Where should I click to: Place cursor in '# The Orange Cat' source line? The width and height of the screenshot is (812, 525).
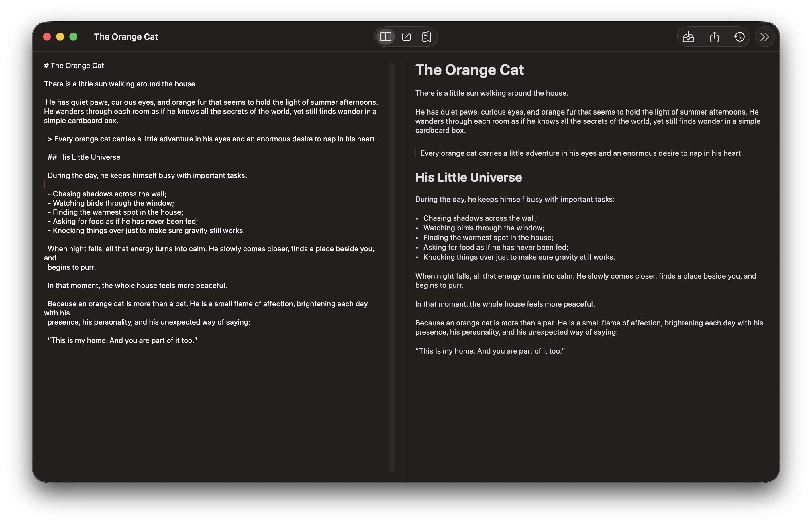(74, 66)
